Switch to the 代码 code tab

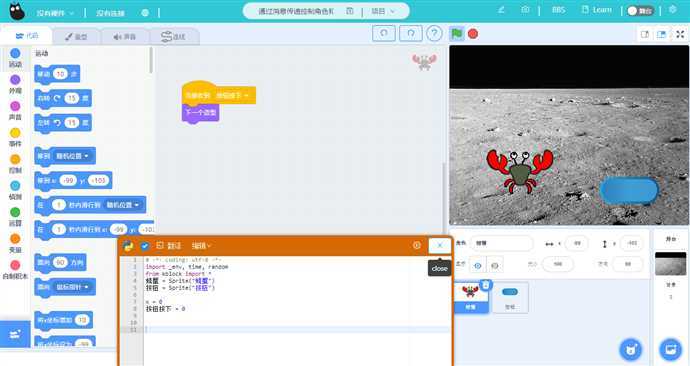pyautogui.click(x=27, y=36)
